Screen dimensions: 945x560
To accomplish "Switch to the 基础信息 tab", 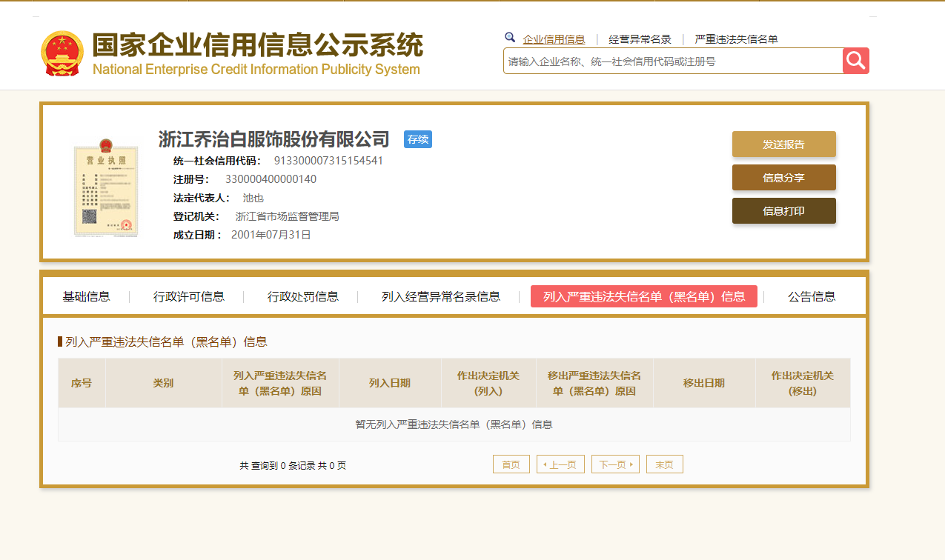I will (x=86, y=296).
